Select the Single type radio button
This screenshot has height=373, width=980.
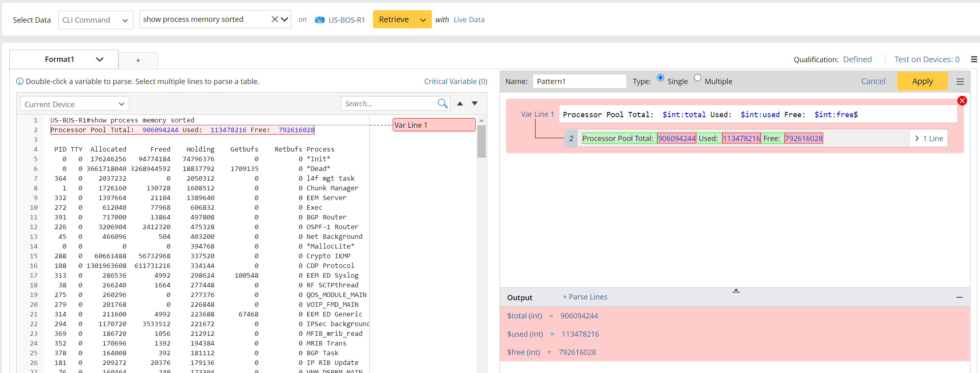pos(660,78)
